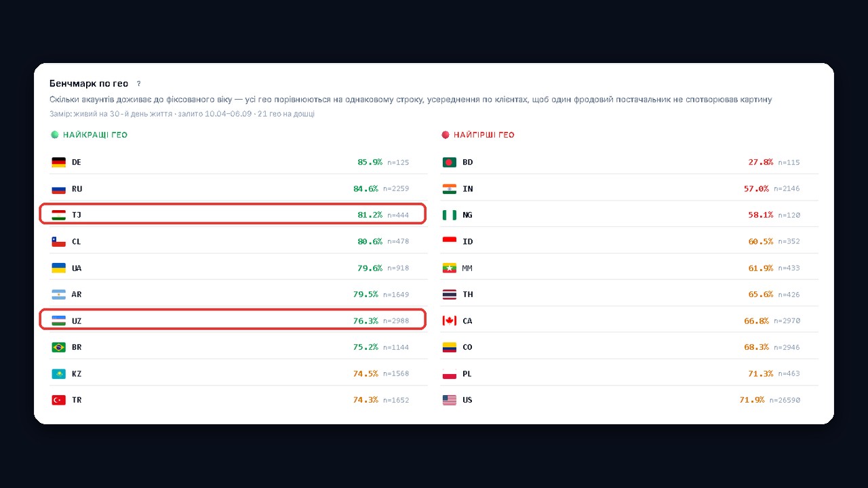Click the help question mark beside Бенчмарк по гео
The height and width of the screenshot is (488, 868).
[x=139, y=84]
